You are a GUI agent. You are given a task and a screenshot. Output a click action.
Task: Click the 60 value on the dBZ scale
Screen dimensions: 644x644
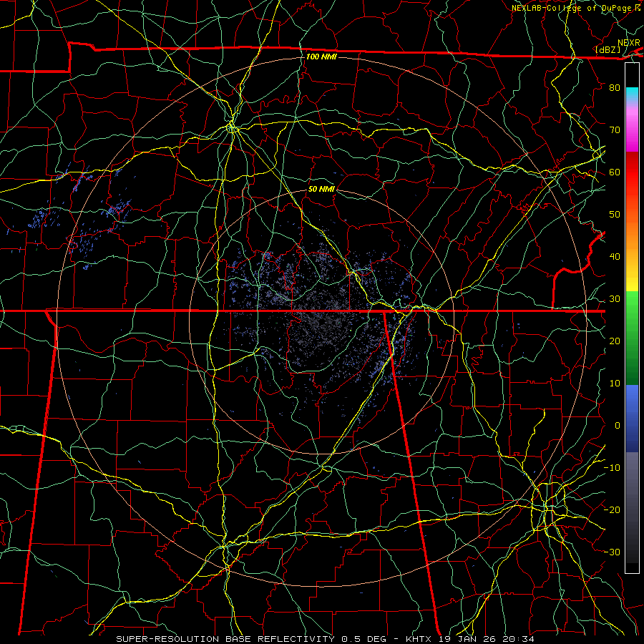point(615,172)
